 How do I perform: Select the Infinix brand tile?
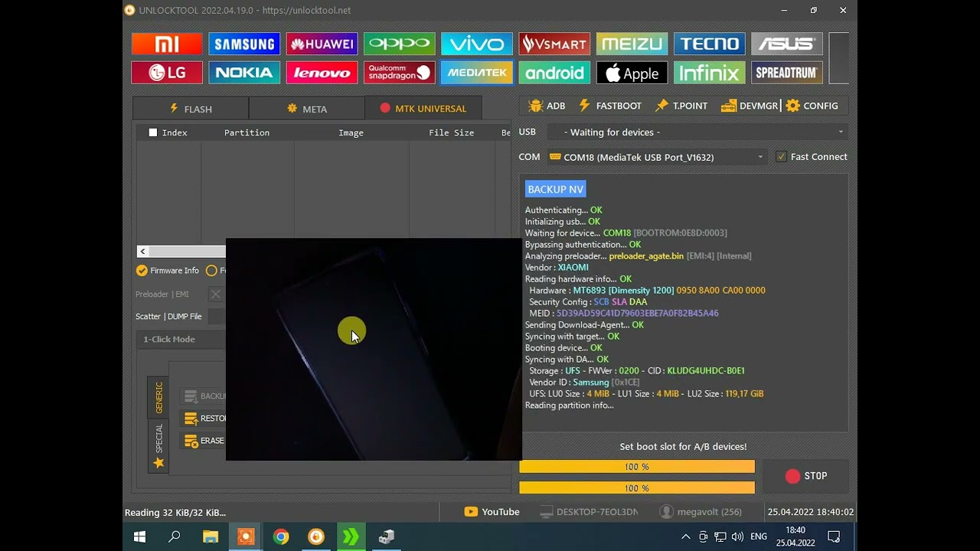(710, 73)
